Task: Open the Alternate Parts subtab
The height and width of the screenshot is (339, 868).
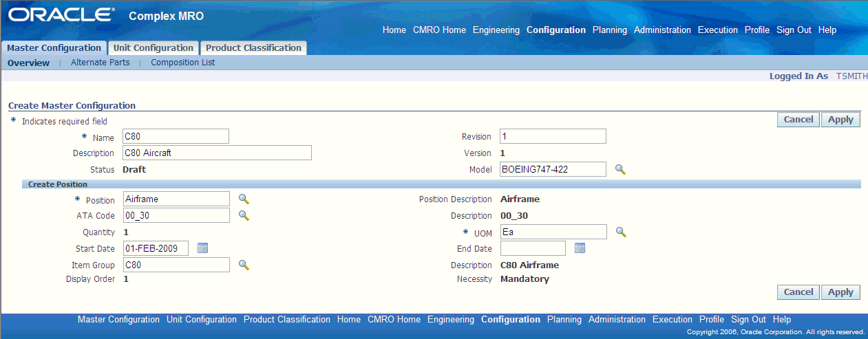Action: pyautogui.click(x=100, y=63)
